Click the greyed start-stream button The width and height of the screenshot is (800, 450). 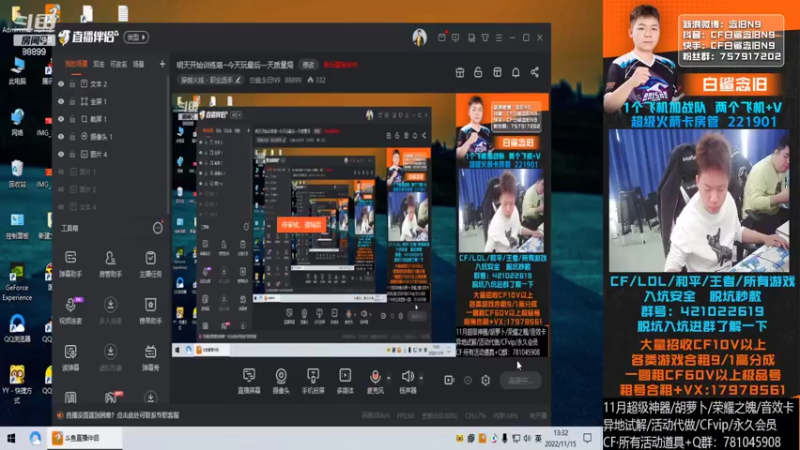pos(520,380)
